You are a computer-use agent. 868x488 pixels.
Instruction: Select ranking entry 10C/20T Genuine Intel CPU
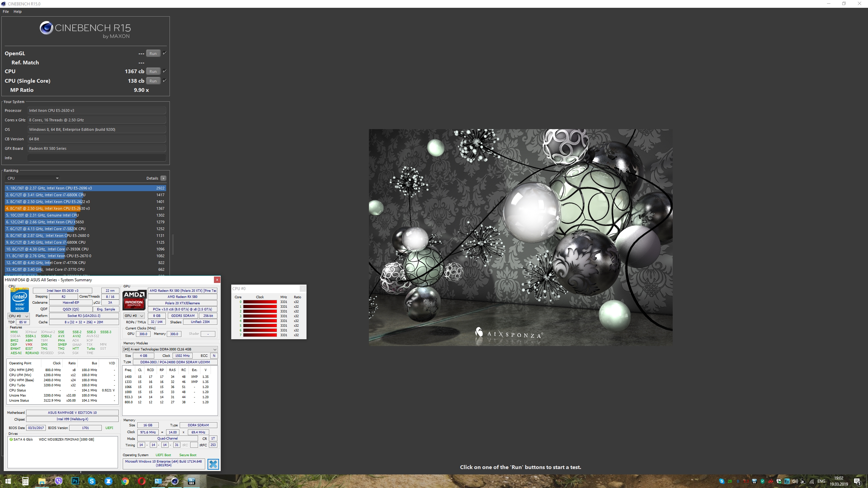[x=85, y=215]
